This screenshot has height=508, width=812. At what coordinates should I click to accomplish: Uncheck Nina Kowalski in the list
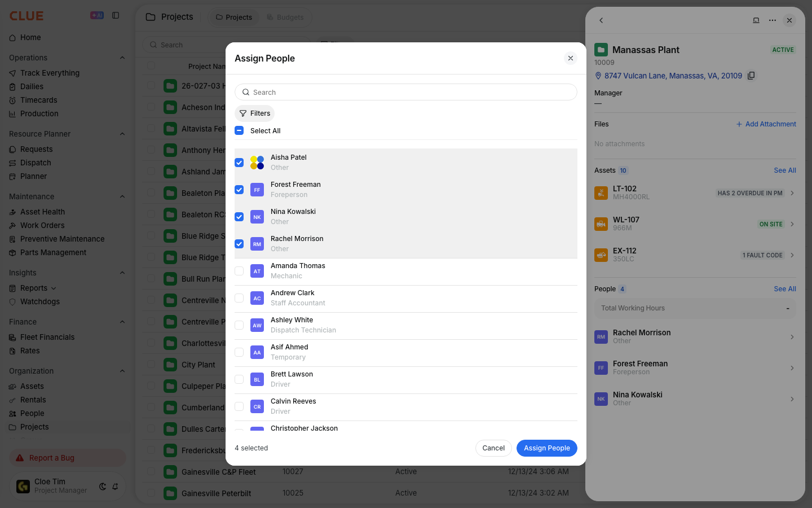tap(239, 217)
